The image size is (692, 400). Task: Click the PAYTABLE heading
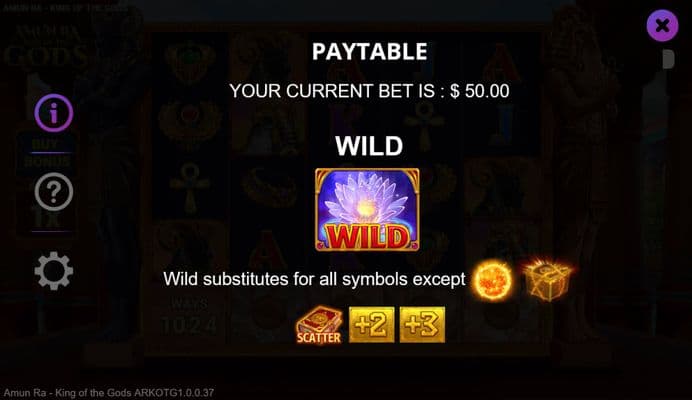(x=369, y=52)
